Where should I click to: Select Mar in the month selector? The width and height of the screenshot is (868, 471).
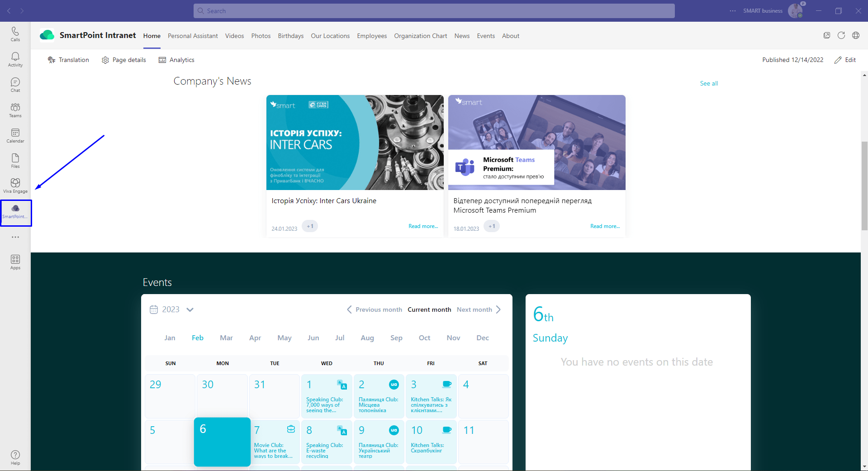[x=226, y=338]
